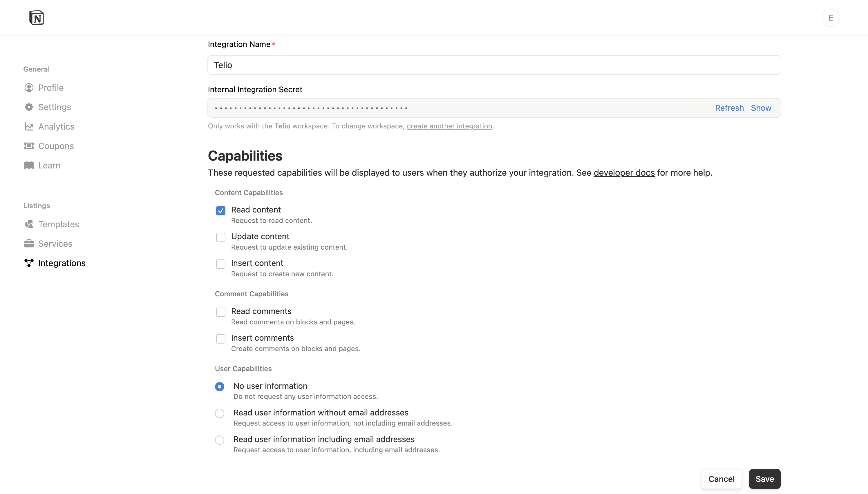
Task: Check the Insert comments checkbox
Action: point(221,339)
